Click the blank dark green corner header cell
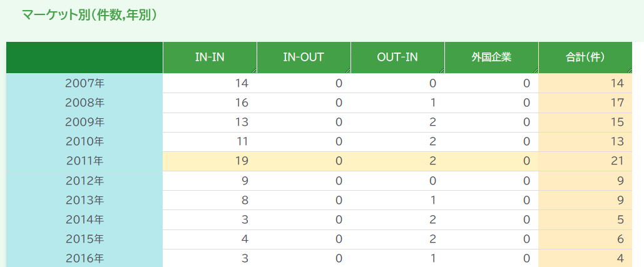Screen dimensions: 644x267 coord(84,58)
